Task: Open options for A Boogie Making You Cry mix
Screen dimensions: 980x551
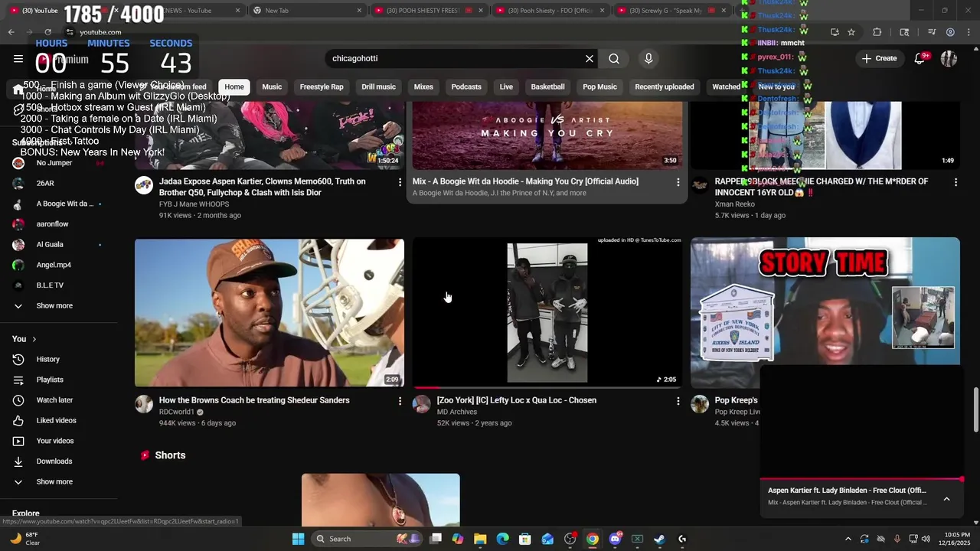Action: 678,182
